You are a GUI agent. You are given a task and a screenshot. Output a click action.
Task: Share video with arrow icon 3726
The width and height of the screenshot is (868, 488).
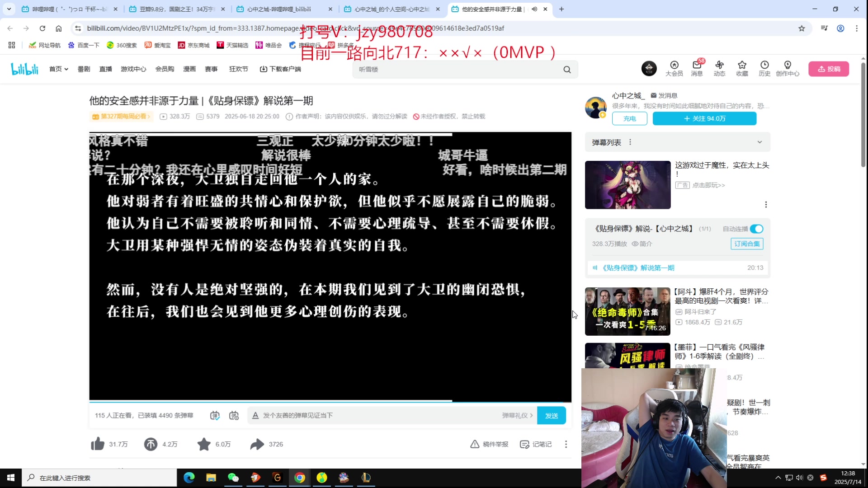(257, 444)
